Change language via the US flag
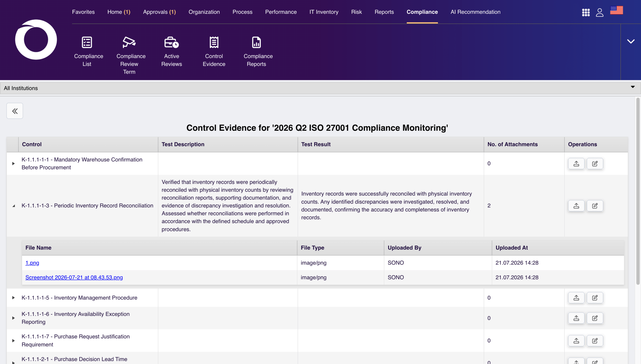 (x=616, y=10)
